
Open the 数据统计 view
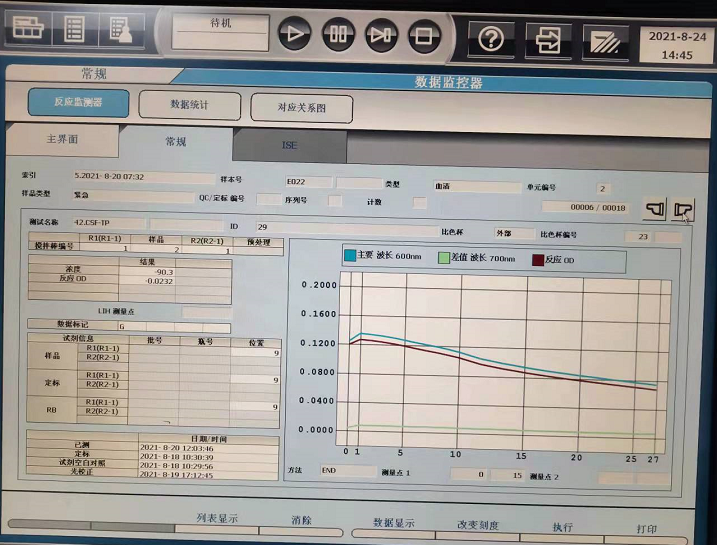(189, 105)
